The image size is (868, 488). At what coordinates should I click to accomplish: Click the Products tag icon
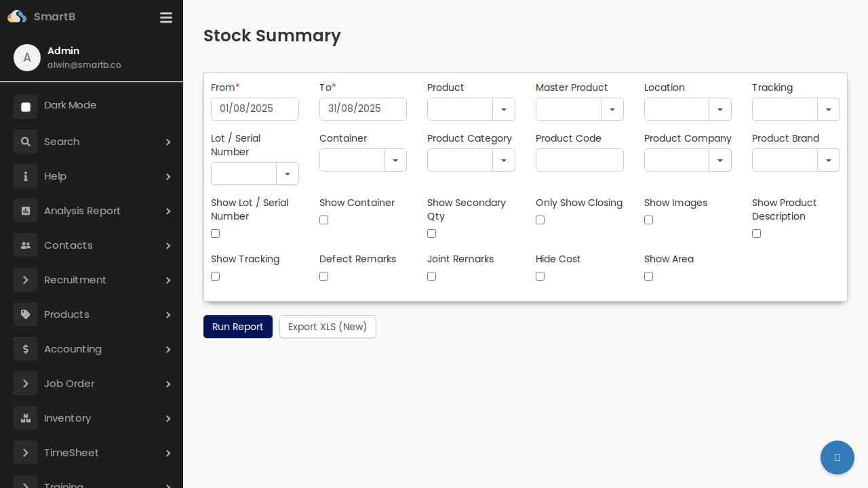pos(25,314)
